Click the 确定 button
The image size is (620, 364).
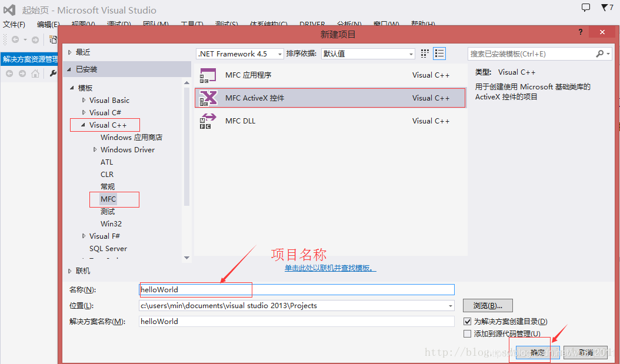[x=538, y=353]
